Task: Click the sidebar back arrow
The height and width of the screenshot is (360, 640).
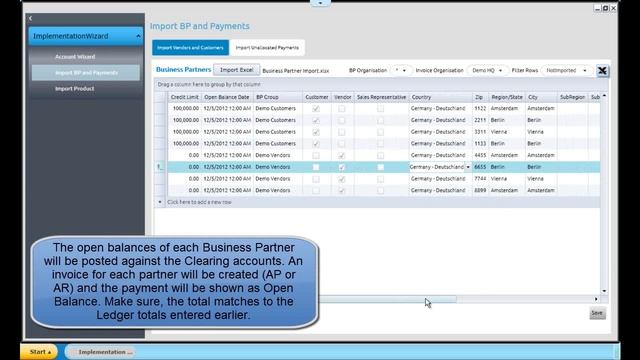Action: (31, 18)
